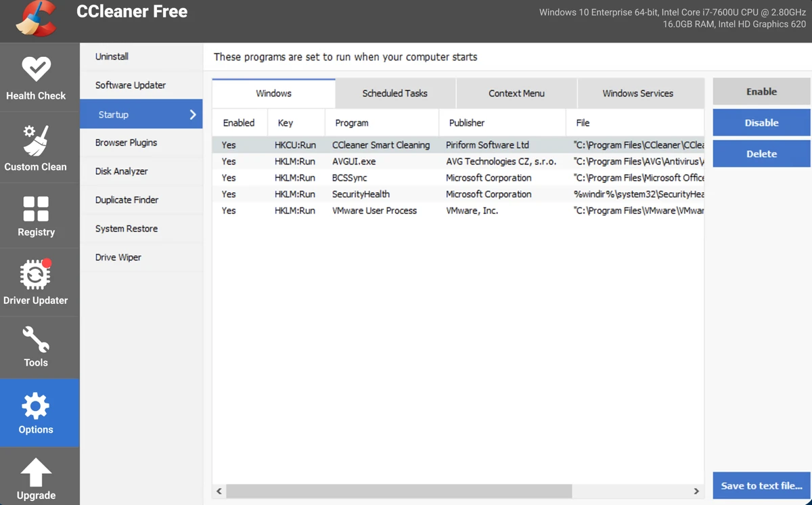The height and width of the screenshot is (505, 812).
Task: Open the Options gear icon
Action: point(36,405)
